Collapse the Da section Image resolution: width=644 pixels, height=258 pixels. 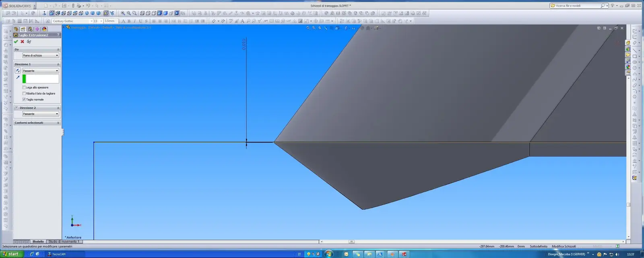click(58, 50)
